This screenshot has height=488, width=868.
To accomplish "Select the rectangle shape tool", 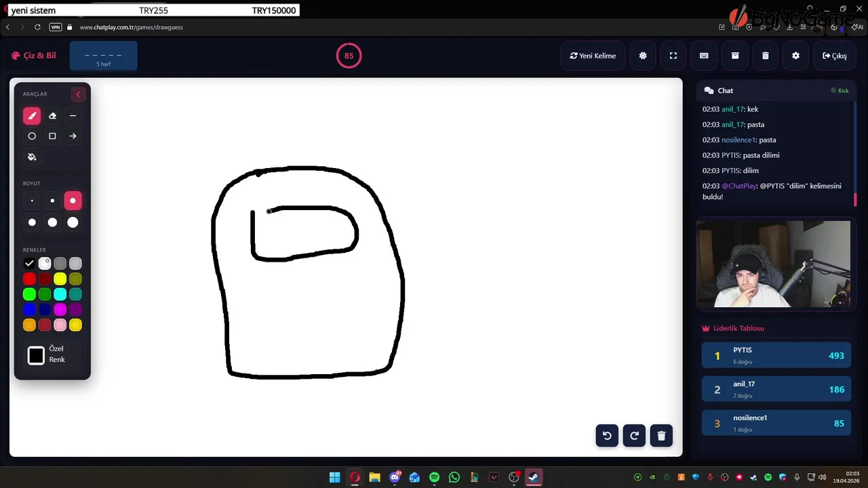I will pos(52,136).
